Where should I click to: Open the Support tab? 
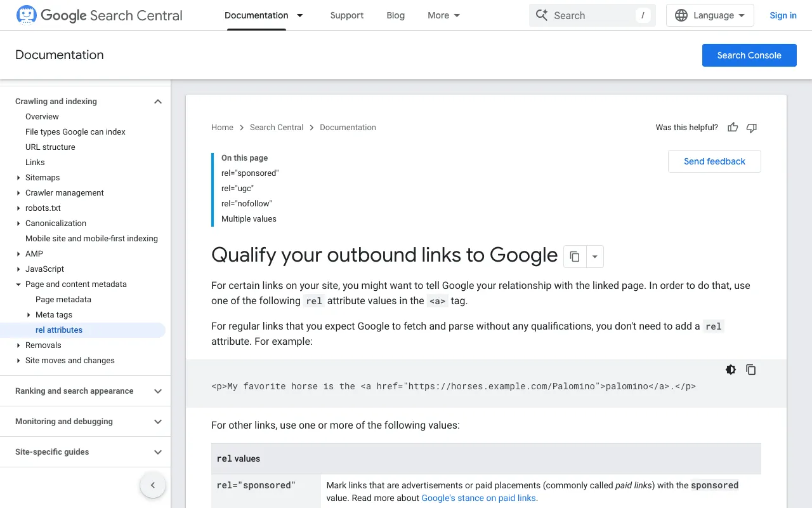(347, 15)
